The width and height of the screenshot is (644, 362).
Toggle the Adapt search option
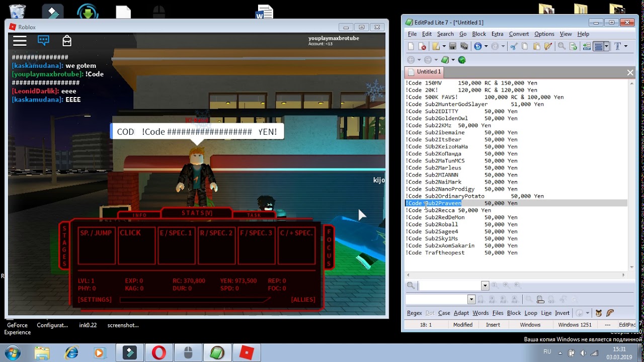tap(461, 313)
